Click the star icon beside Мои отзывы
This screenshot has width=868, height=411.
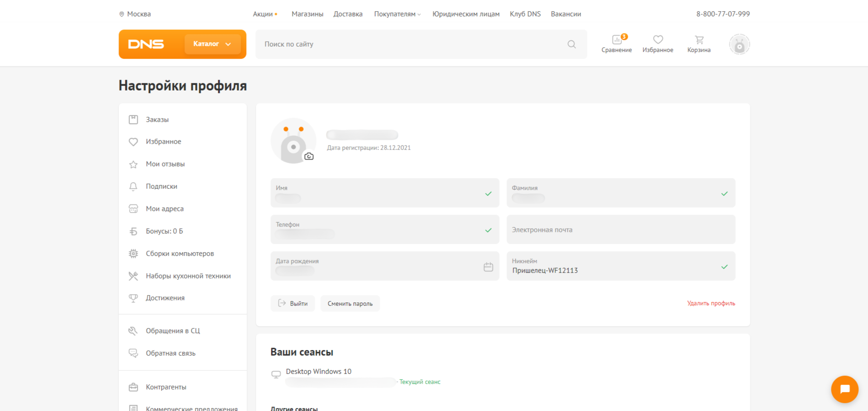pos(133,165)
